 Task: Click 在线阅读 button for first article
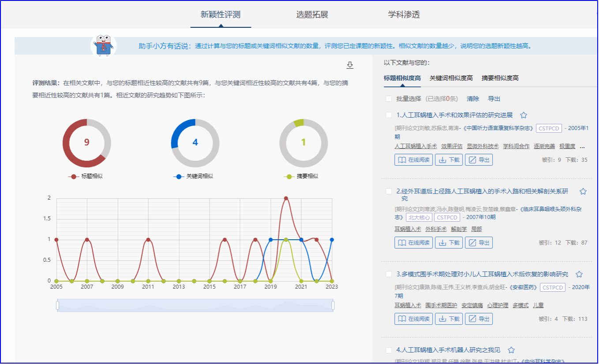[414, 160]
